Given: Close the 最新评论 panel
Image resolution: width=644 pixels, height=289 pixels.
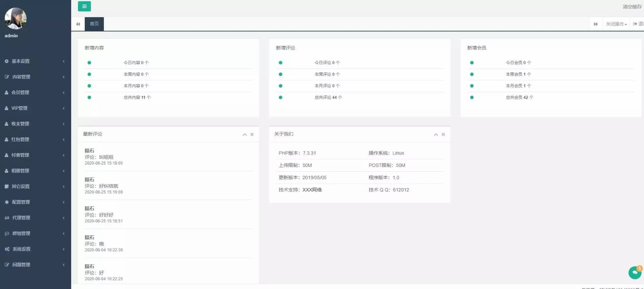Looking at the screenshot, I should click(x=252, y=134).
